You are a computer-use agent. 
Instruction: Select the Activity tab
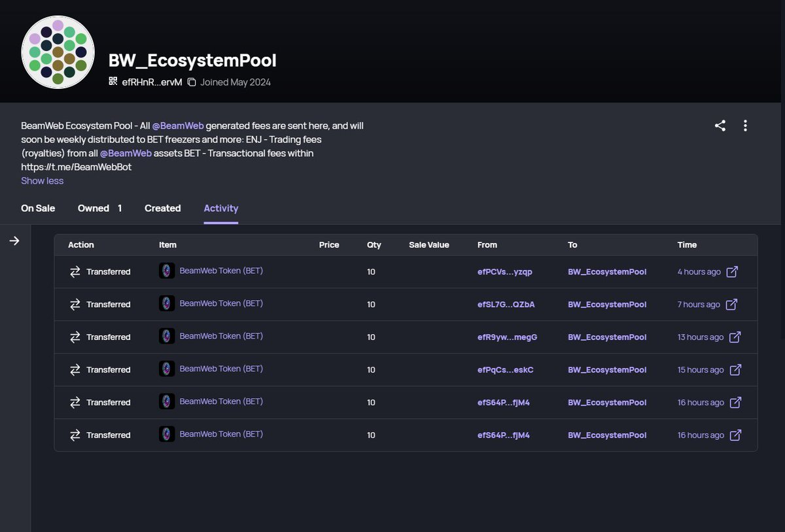tap(221, 208)
